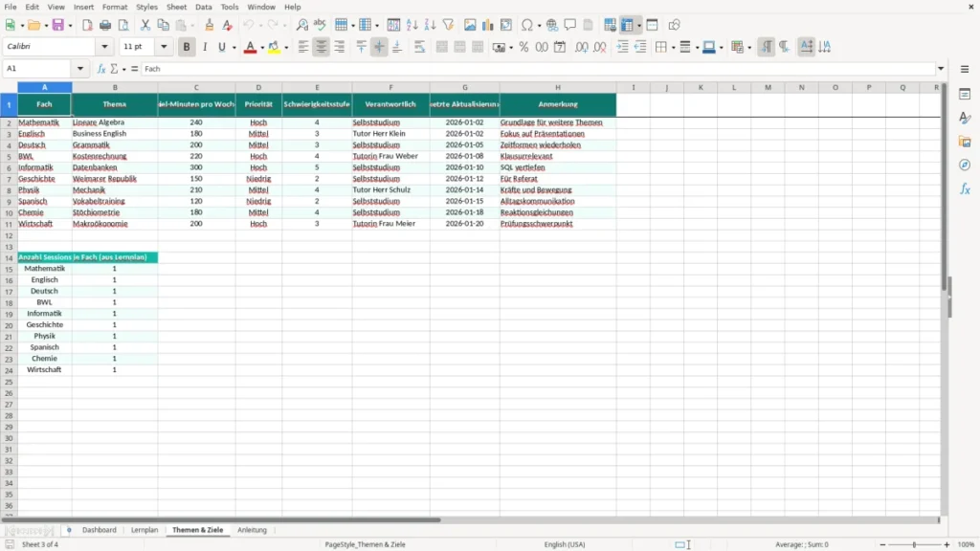This screenshot has width=980, height=551.
Task: Select column header H
Action: (558, 87)
